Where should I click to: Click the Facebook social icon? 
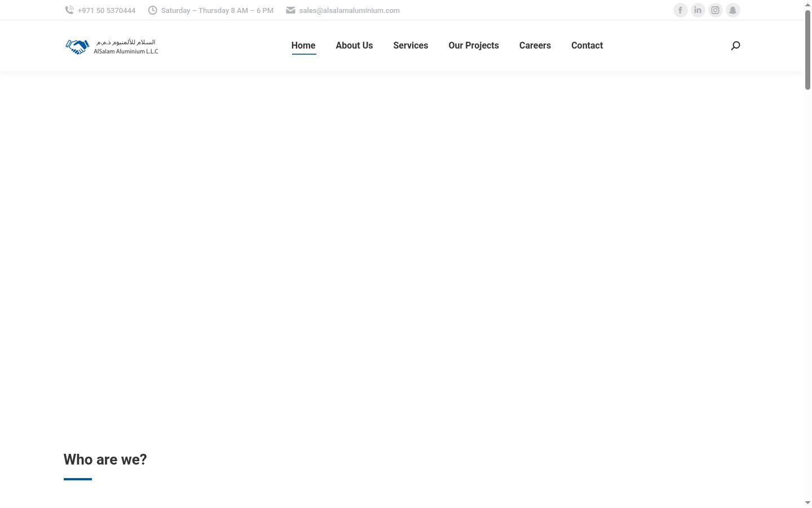[681, 10]
